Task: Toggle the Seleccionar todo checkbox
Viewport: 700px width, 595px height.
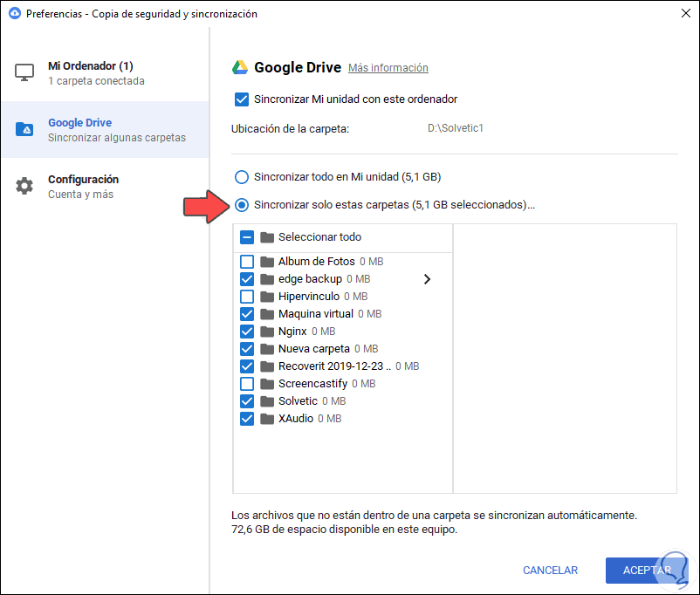Action: point(247,237)
